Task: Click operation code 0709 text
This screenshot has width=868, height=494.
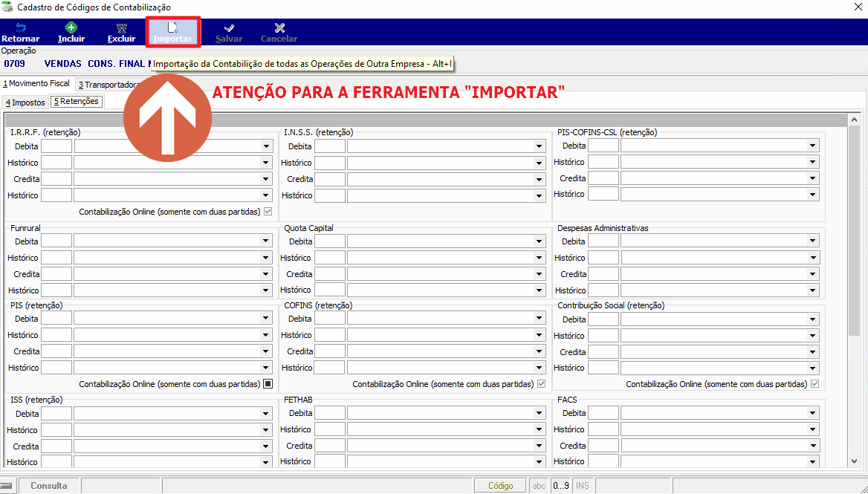Action: pyautogui.click(x=14, y=64)
